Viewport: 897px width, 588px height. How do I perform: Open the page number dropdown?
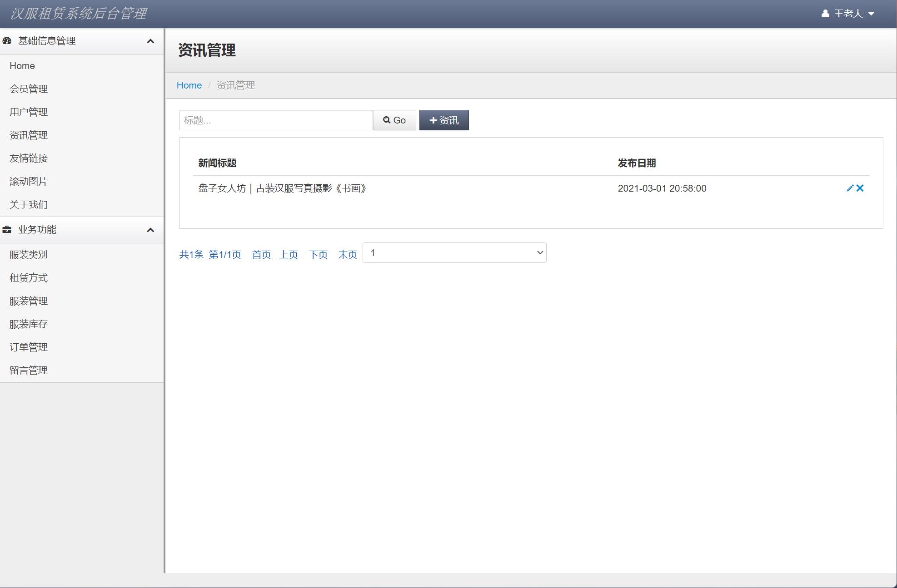[x=454, y=253]
